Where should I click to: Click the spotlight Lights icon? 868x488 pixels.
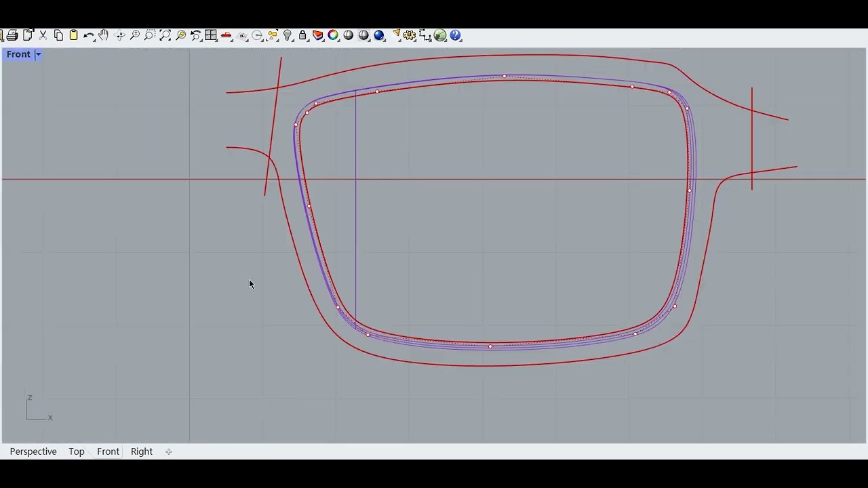396,35
